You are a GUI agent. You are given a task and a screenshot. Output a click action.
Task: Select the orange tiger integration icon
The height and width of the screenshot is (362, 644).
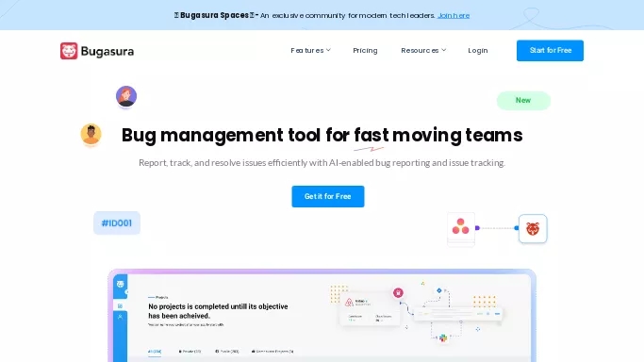coord(533,229)
